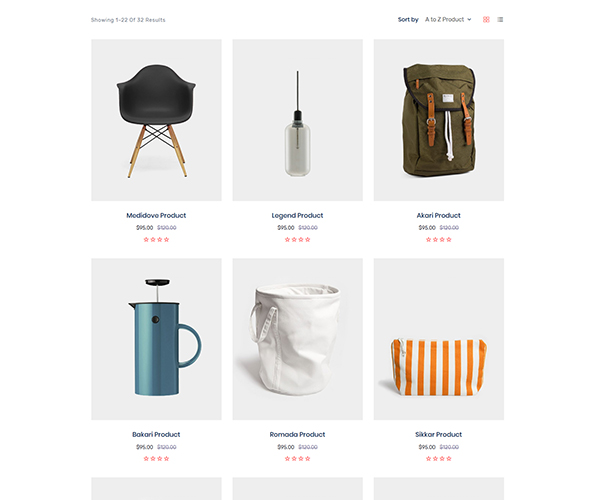This screenshot has width=600, height=500.
Task: Open the Romada Product title link
Action: pyautogui.click(x=297, y=435)
